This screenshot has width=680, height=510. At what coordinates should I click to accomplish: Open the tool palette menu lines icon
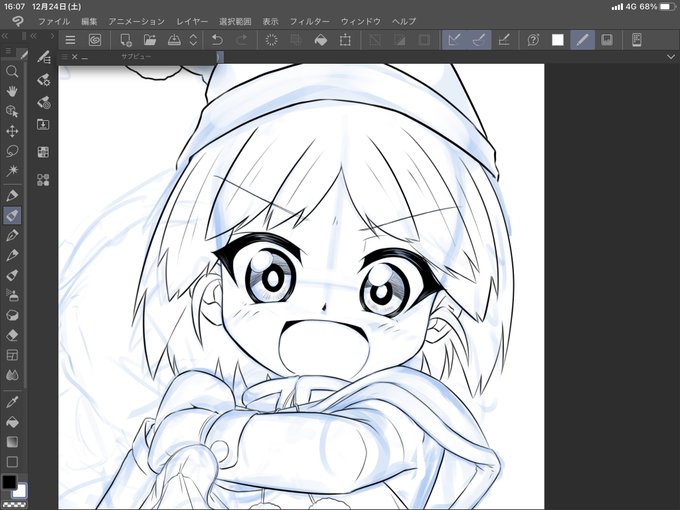pos(8,52)
